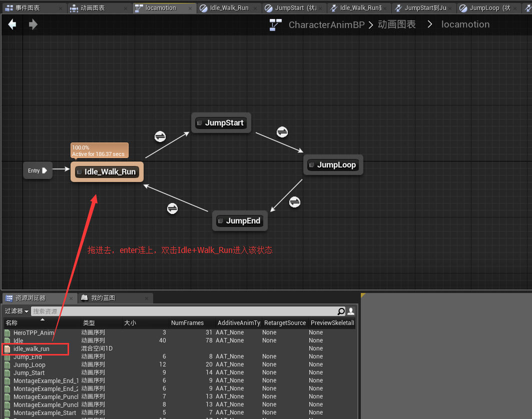The image size is (532, 419).
Task: Close the locamotion tab
Action: [190, 8]
